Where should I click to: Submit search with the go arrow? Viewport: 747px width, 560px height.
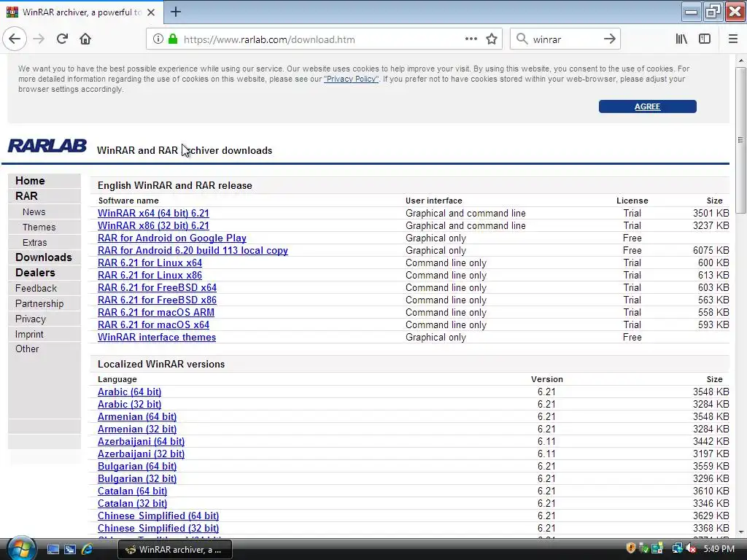pyautogui.click(x=609, y=39)
